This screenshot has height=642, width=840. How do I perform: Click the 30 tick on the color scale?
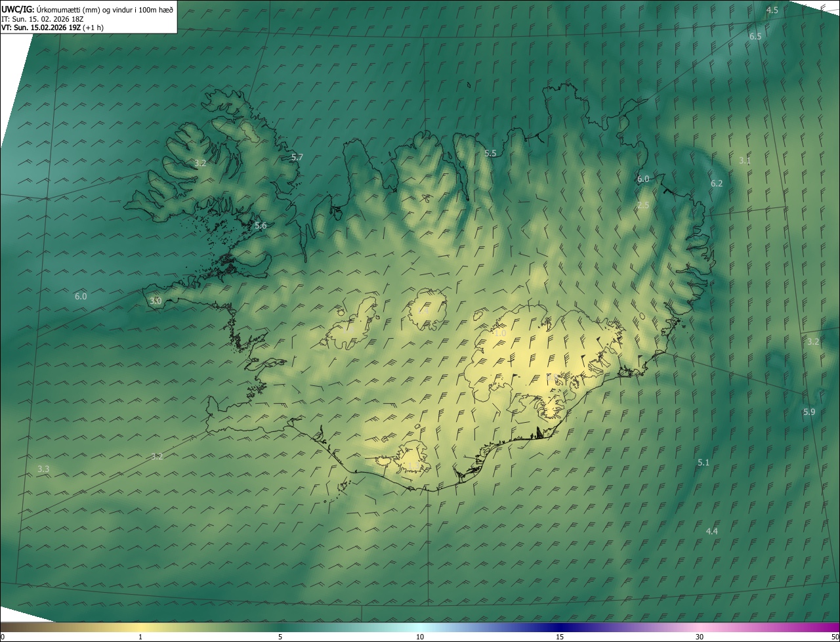point(700,637)
